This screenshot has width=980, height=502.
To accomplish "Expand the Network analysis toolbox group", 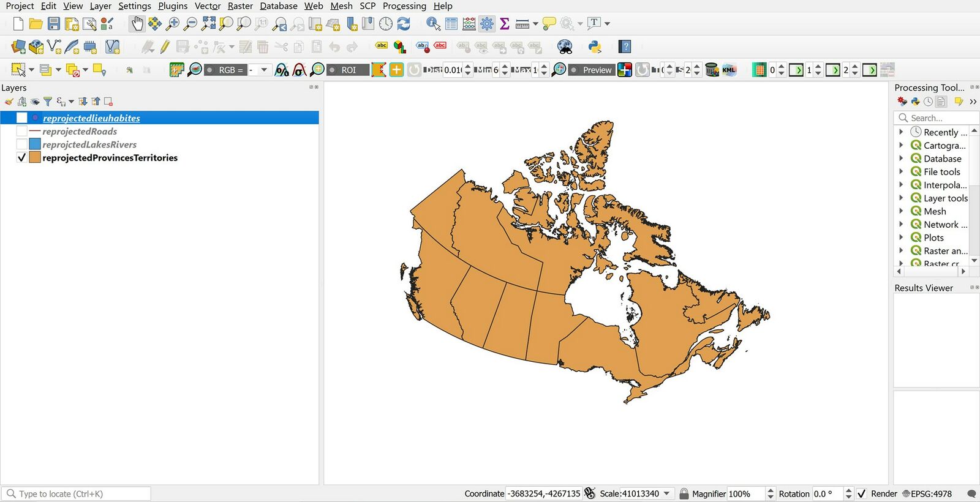I will (901, 224).
